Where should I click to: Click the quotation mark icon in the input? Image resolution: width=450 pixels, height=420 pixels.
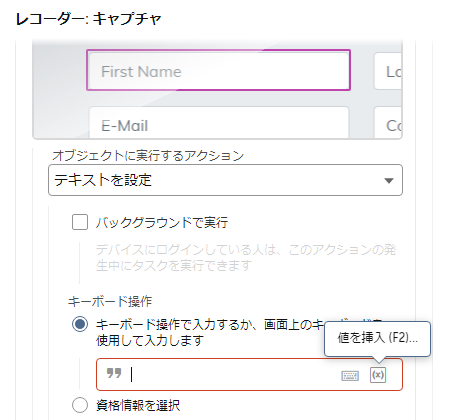coord(114,373)
